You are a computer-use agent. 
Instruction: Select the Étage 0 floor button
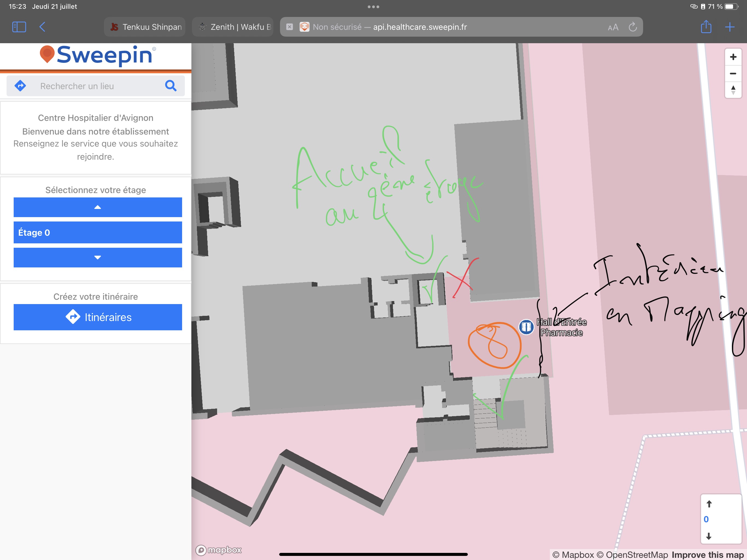98,232
